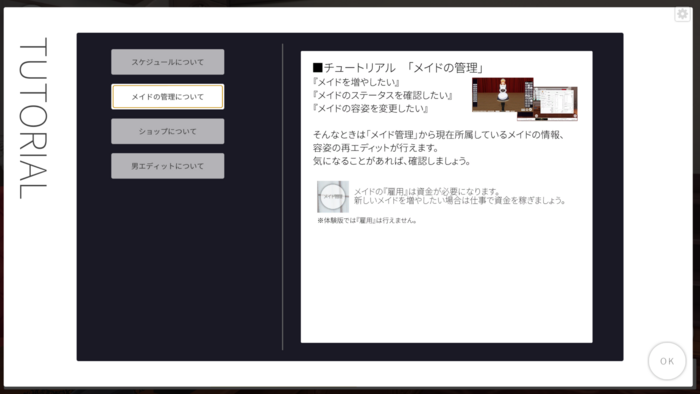Open the スケジュールについて tutorial topic
The height and width of the screenshot is (394, 700).
[x=167, y=62]
